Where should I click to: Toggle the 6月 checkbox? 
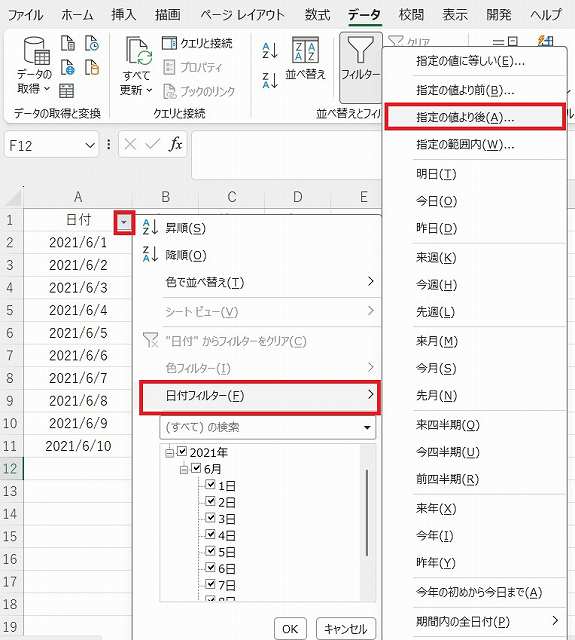coord(196,468)
